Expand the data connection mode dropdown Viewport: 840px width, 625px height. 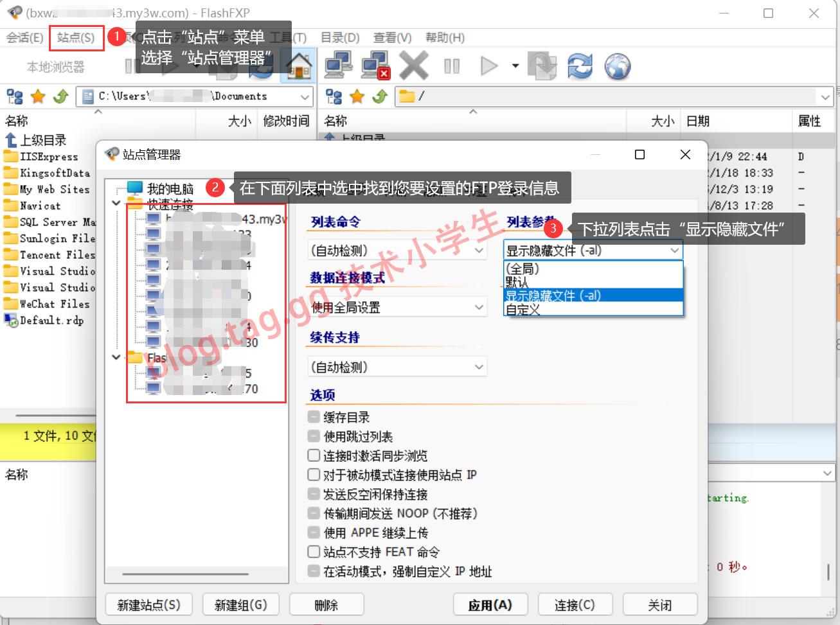(x=397, y=307)
